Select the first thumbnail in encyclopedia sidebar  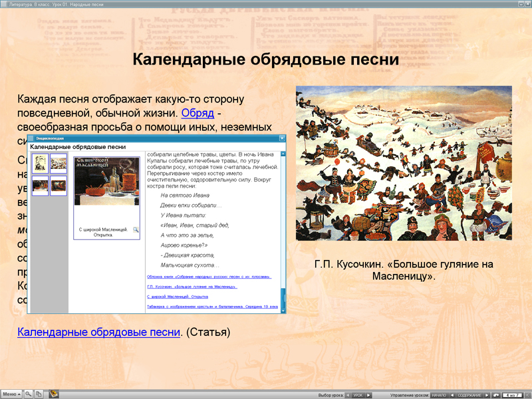pos(39,164)
